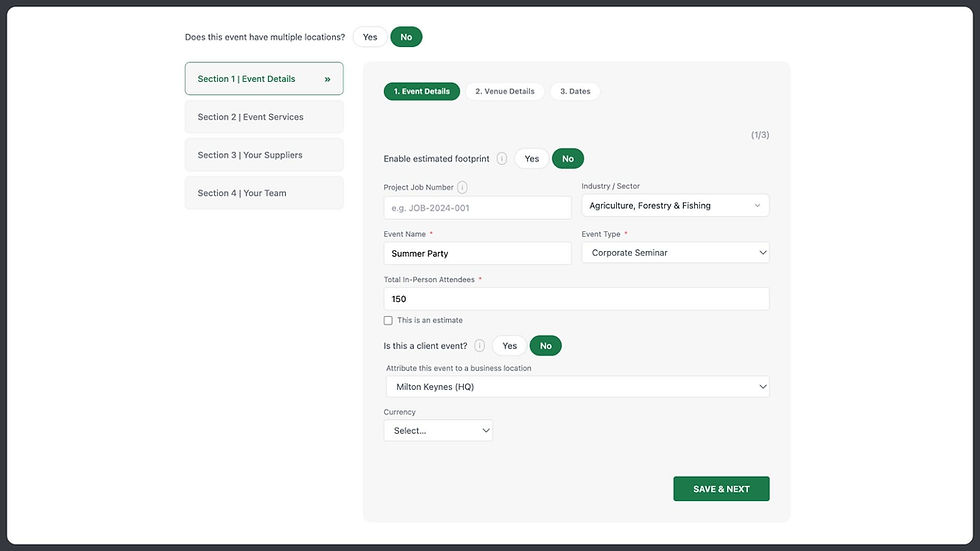The height and width of the screenshot is (551, 980).
Task: Open the Industry / Sector dropdown
Action: pyautogui.click(x=675, y=206)
